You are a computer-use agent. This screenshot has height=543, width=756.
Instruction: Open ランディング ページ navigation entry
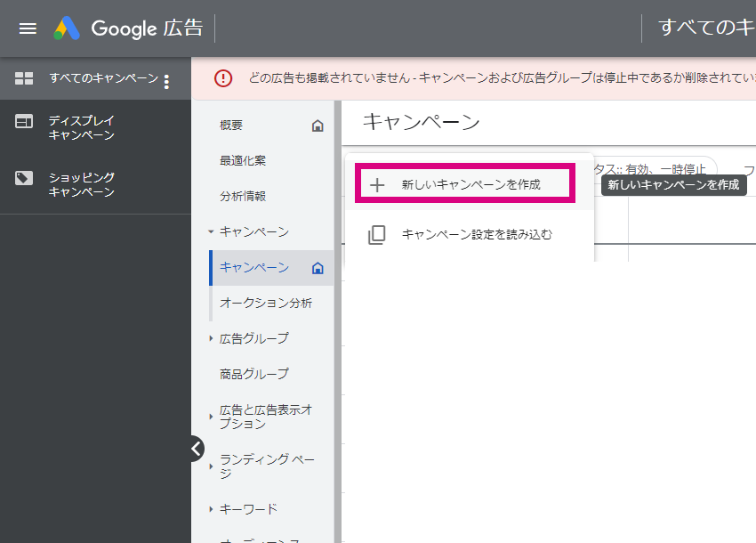(x=267, y=466)
